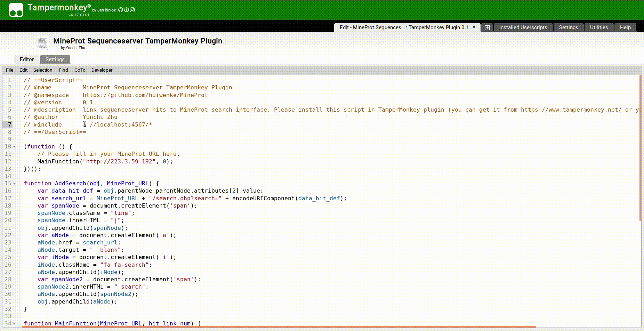The height and width of the screenshot is (331, 644).
Task: Open the File menu
Action: pos(10,70)
